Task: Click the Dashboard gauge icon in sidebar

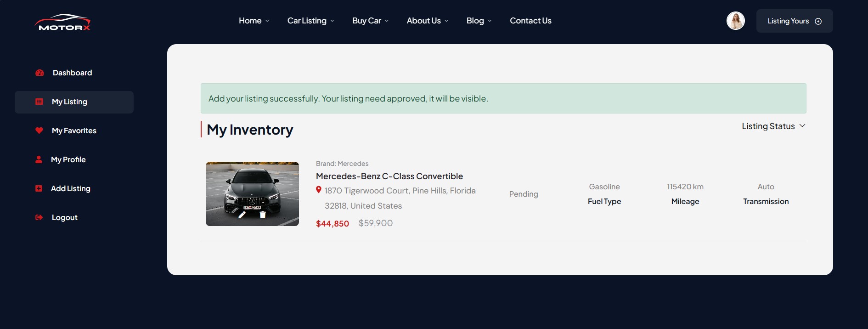Action: coord(39,73)
